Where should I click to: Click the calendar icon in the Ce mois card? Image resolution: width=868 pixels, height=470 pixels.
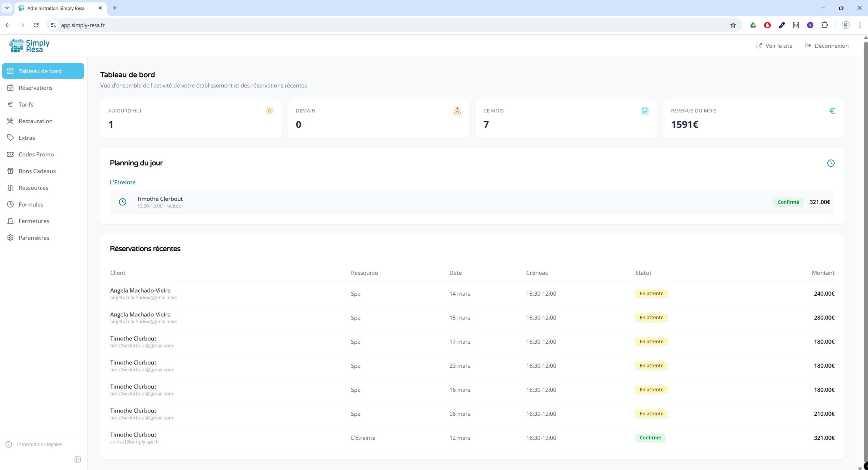[x=645, y=111]
